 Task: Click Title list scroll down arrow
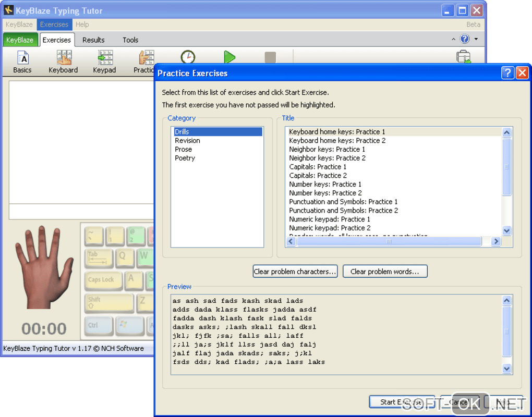tap(506, 230)
